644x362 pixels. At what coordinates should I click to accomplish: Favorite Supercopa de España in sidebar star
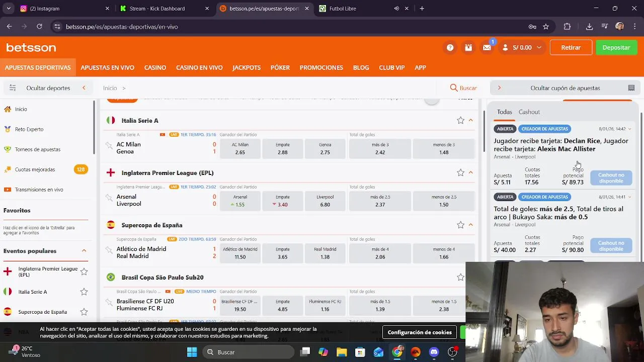[x=84, y=312]
